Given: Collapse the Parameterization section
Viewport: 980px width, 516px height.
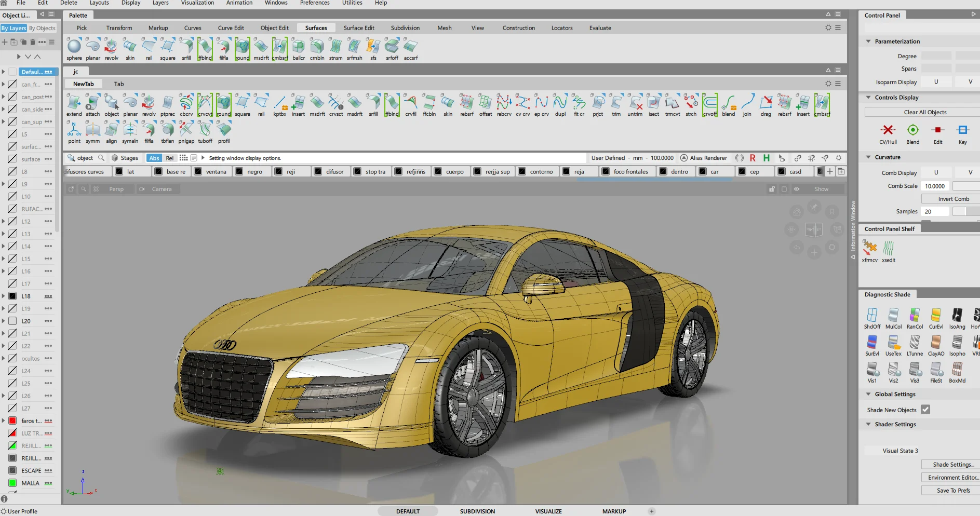Looking at the screenshot, I should click(868, 42).
